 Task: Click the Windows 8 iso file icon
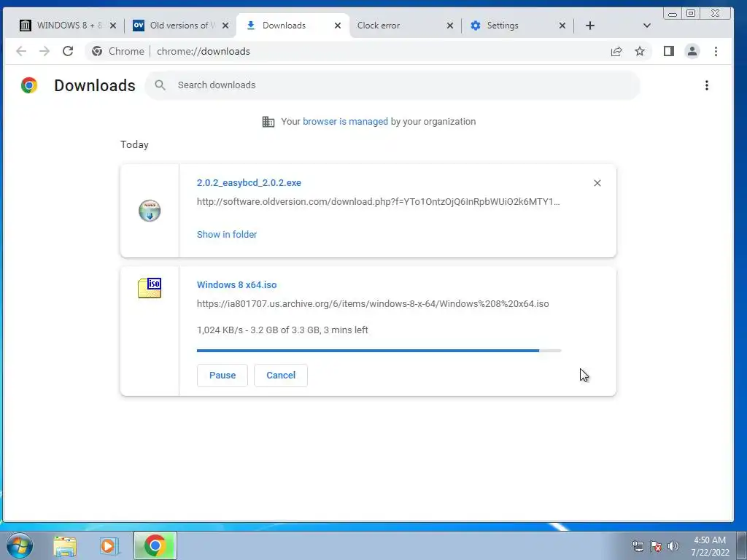(x=150, y=288)
